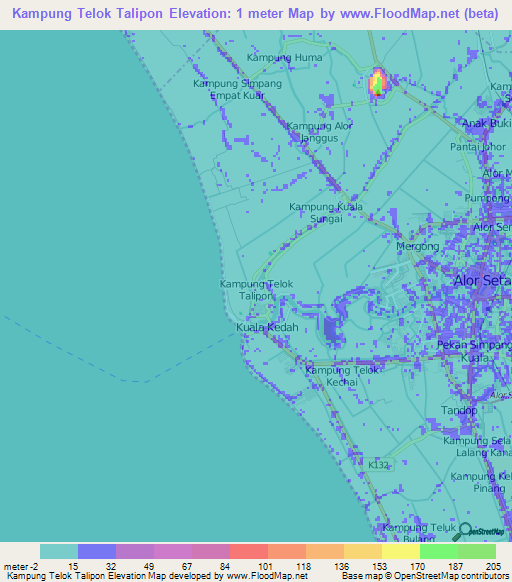Click the blue legend swatch for 15 meters
Screen dimensions: 512x582
[x=97, y=551]
